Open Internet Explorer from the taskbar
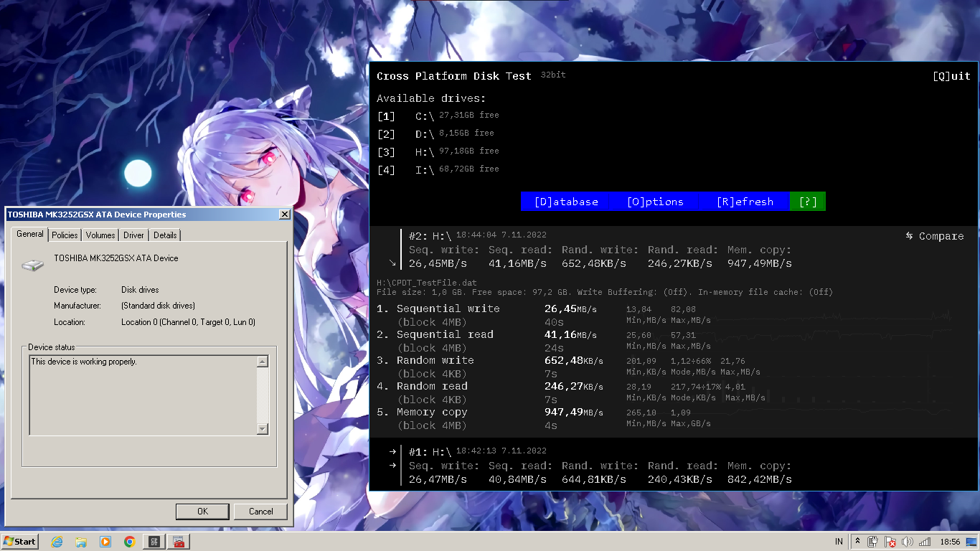The width and height of the screenshot is (980, 551). coord(57,542)
